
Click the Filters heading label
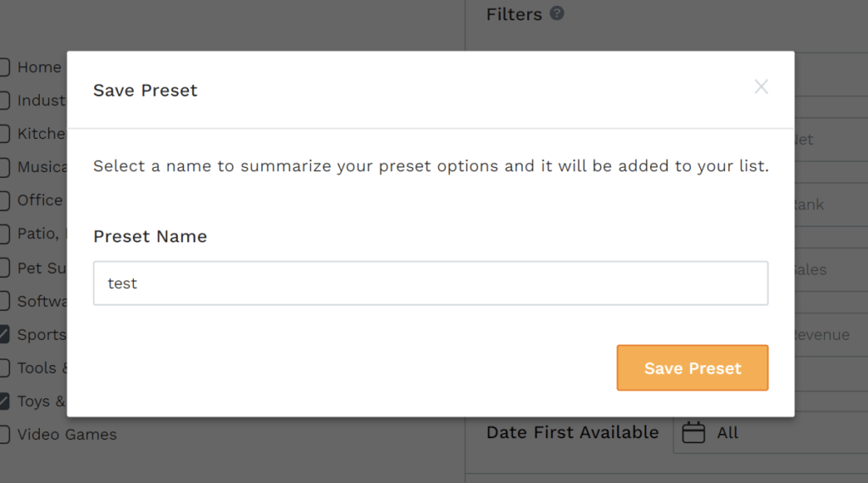(x=514, y=14)
